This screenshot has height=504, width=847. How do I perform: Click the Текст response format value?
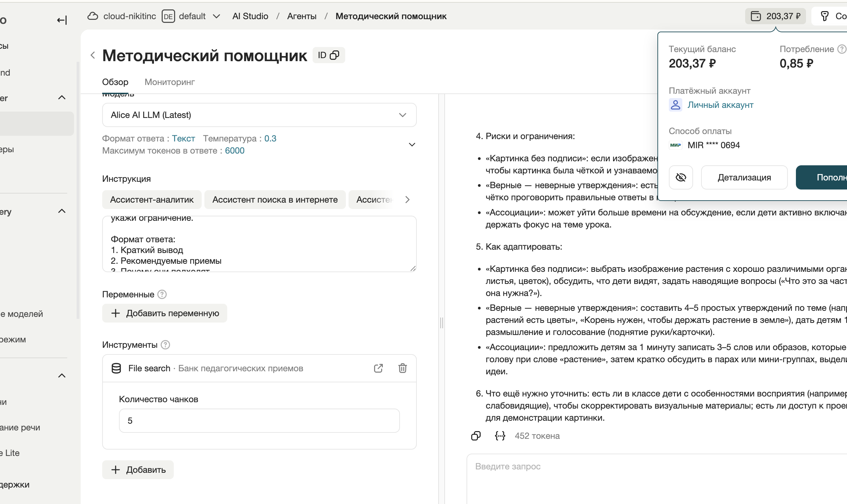pyautogui.click(x=184, y=138)
